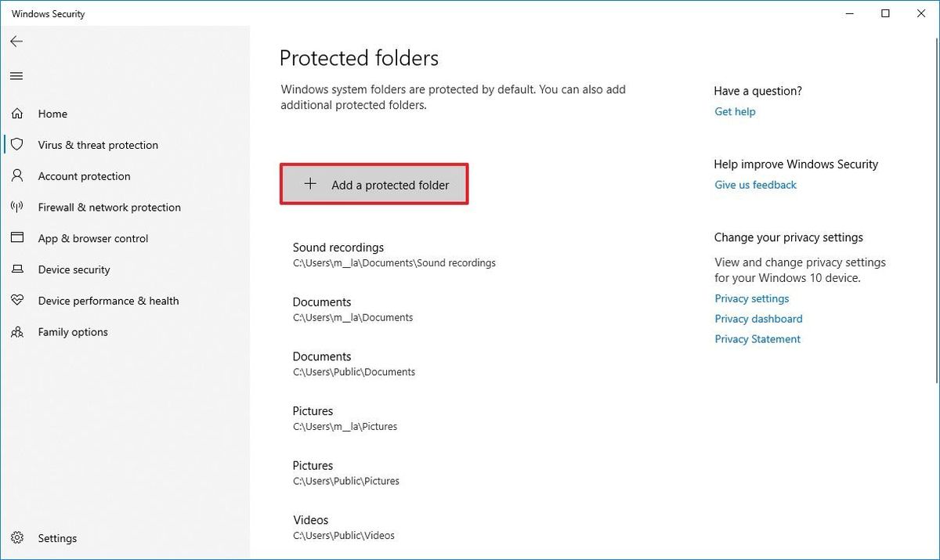Select the Sound recordings protected folder entry

[394, 255]
